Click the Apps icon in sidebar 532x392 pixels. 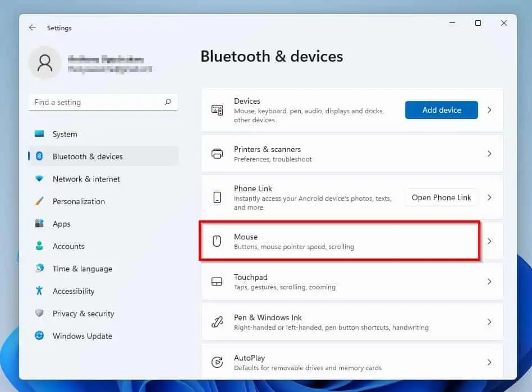(39, 223)
